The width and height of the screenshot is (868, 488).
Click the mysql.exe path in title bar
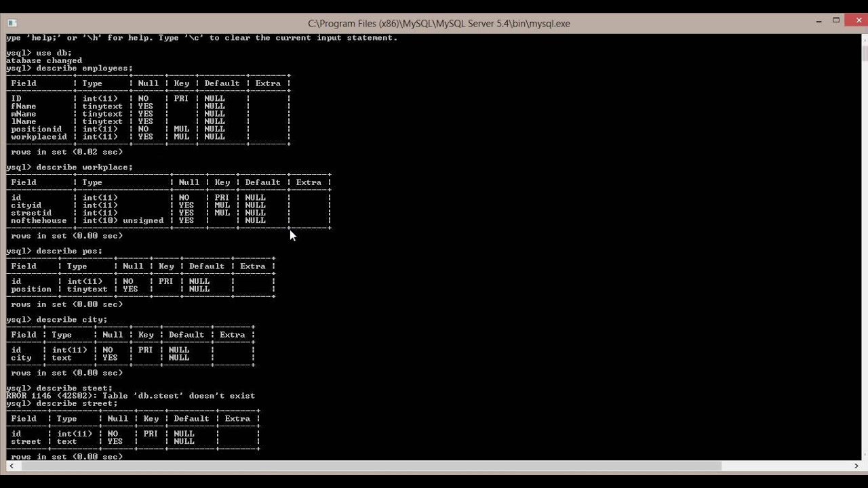pyautogui.click(x=439, y=23)
